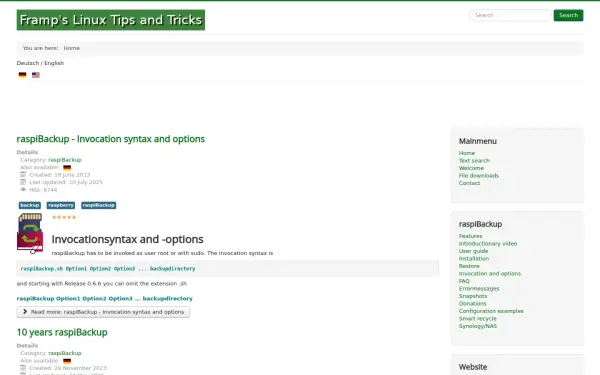Click the raspiBackup category link of first article

click(65, 160)
